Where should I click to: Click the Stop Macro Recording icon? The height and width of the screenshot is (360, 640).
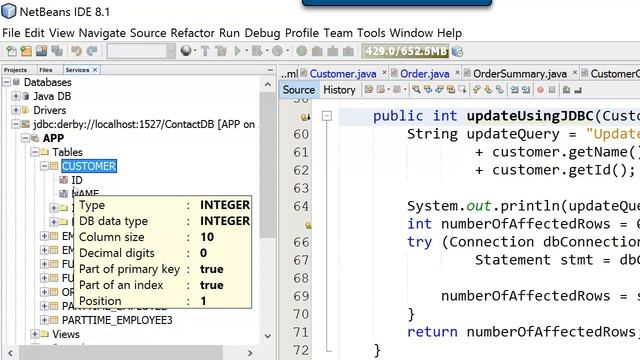552,90
